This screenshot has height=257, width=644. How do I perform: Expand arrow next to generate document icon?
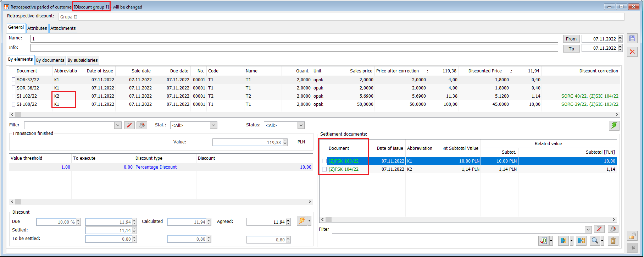click(x=551, y=241)
